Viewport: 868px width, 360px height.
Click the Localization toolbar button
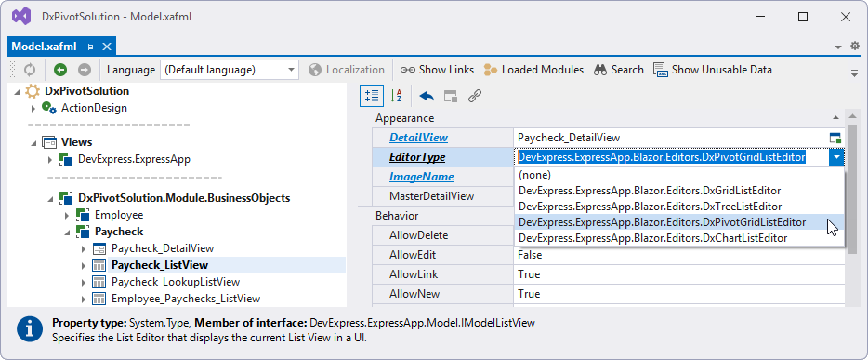(347, 70)
